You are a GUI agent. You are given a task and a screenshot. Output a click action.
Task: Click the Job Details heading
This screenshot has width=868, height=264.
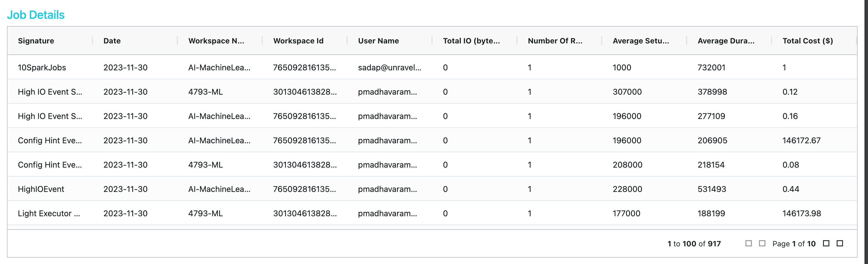(x=36, y=15)
